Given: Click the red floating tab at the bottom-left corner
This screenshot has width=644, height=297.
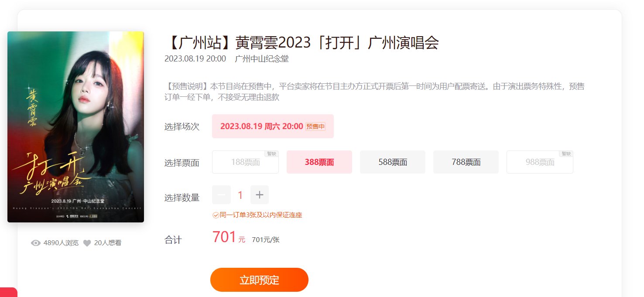Looking at the screenshot, I should pos(8,292).
